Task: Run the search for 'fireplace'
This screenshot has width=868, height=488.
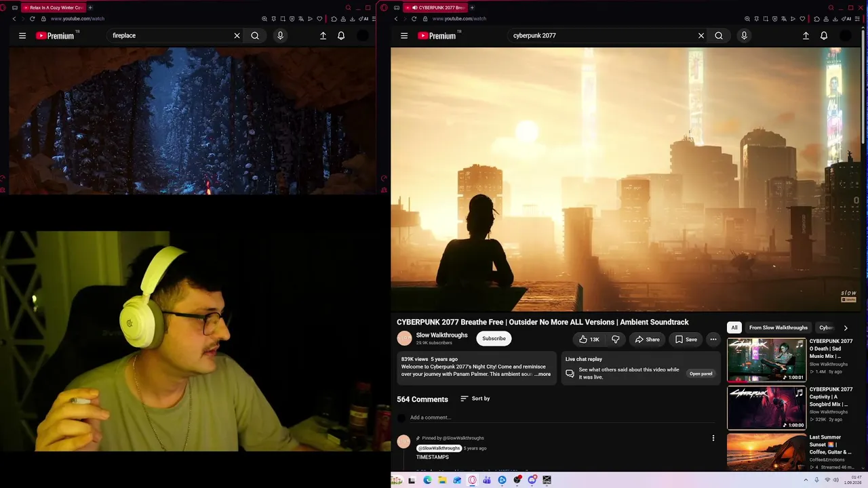Action: click(255, 36)
